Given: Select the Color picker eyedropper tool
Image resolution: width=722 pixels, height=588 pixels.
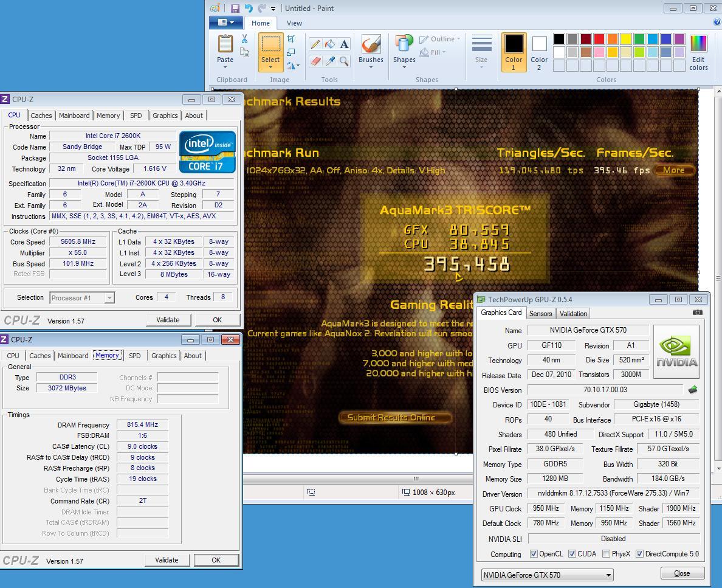Looking at the screenshot, I should point(329,61).
